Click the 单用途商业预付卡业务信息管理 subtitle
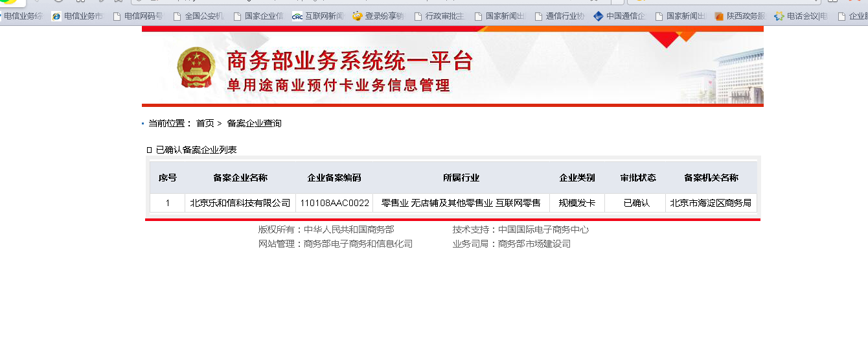The image size is (868, 361). click(x=338, y=86)
